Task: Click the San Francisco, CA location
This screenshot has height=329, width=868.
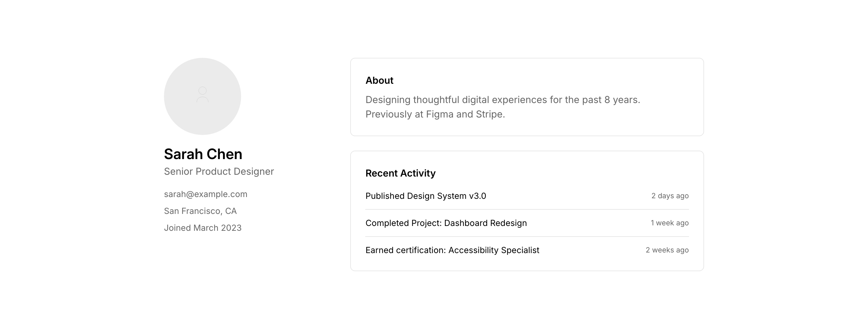Action: [200, 211]
